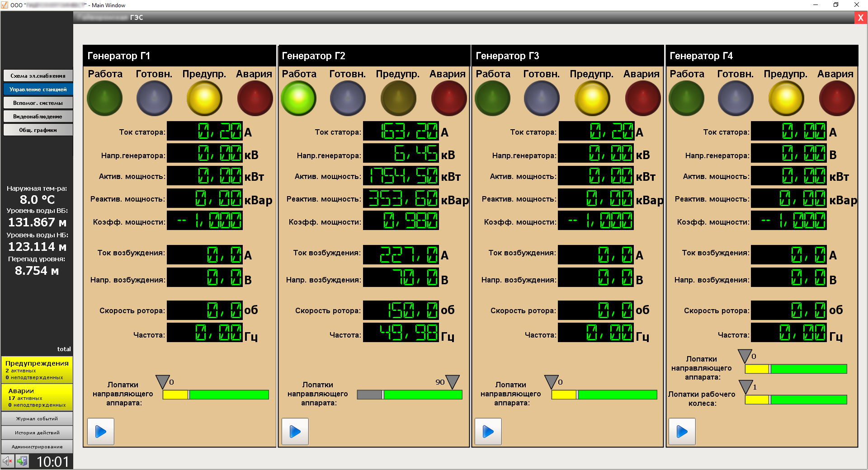Click Generator Г2 Напр. возбуждения 70,0 display
The image size is (868, 470).
(x=401, y=277)
